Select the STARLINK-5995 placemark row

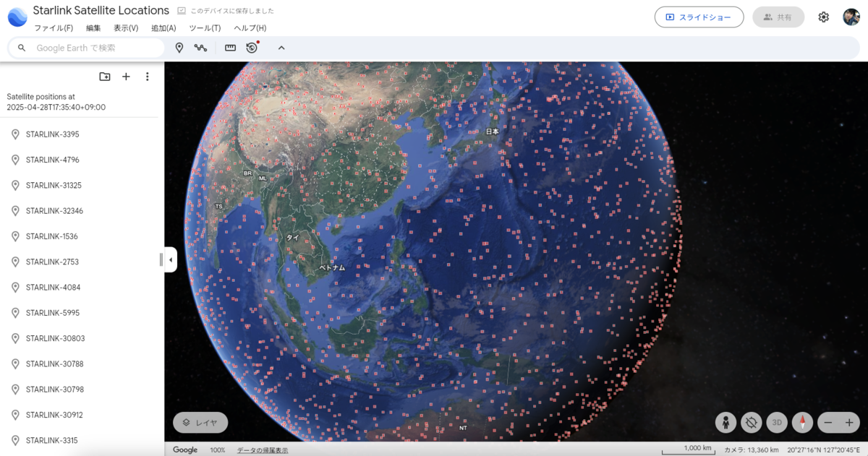pyautogui.click(x=82, y=313)
